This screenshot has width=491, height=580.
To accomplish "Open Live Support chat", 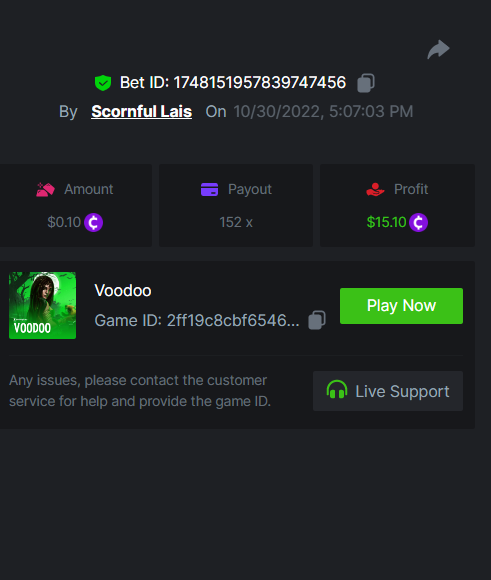I will coord(388,391).
